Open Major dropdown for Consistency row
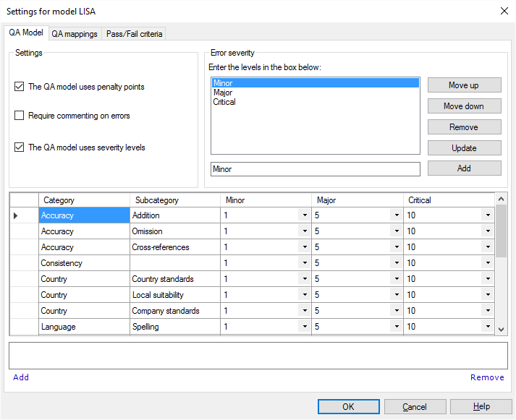Screen dimensions: 516x420 (x=395, y=263)
